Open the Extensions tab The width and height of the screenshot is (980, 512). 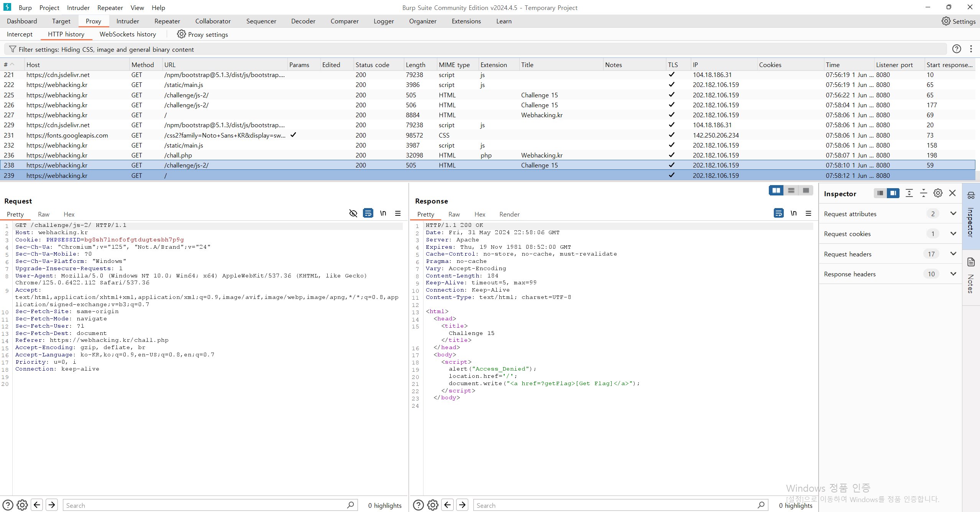[x=466, y=21]
